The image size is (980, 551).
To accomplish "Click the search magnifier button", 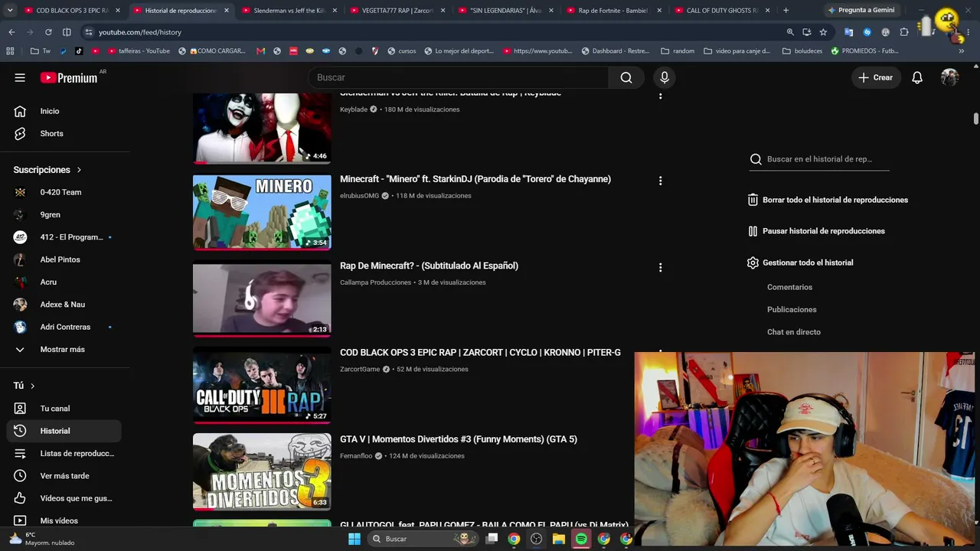I will [626, 77].
